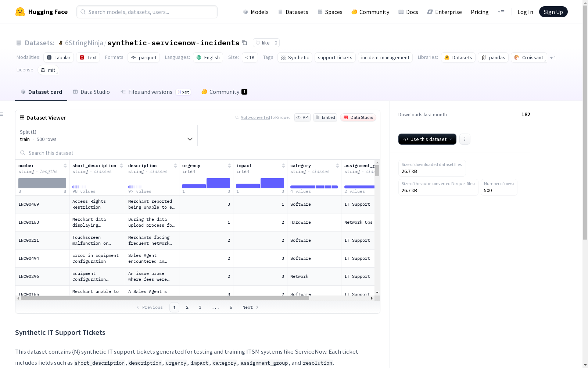Click the Sign Up button
The height and width of the screenshot is (368, 588).
[x=553, y=12]
